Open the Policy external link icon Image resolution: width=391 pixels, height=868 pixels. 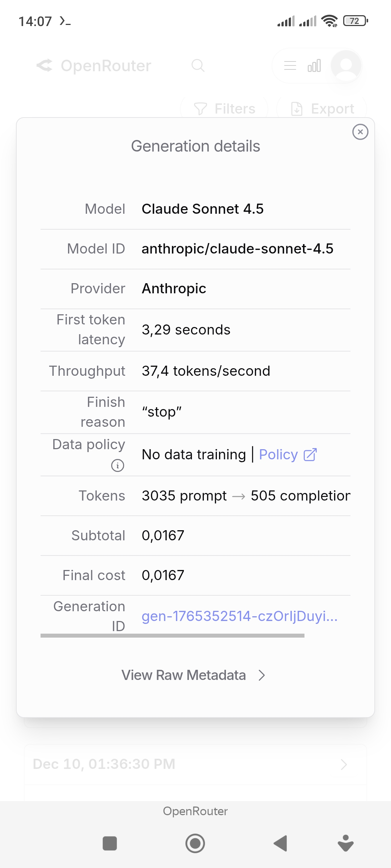pyautogui.click(x=310, y=455)
